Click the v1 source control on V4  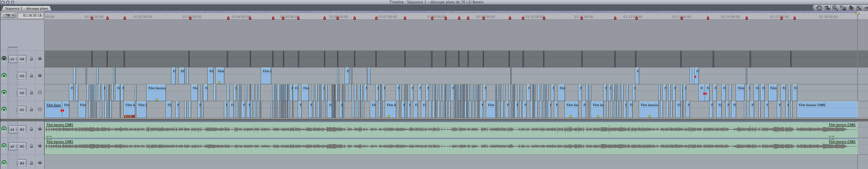tap(12, 59)
